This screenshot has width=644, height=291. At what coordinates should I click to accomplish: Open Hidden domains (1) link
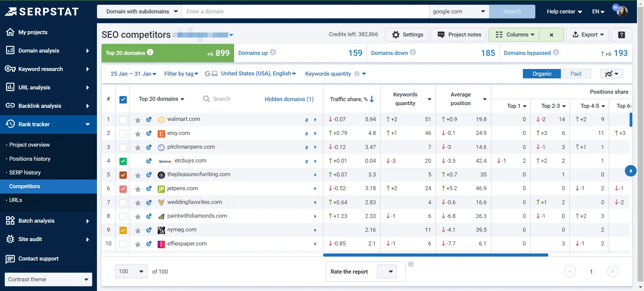click(x=289, y=99)
